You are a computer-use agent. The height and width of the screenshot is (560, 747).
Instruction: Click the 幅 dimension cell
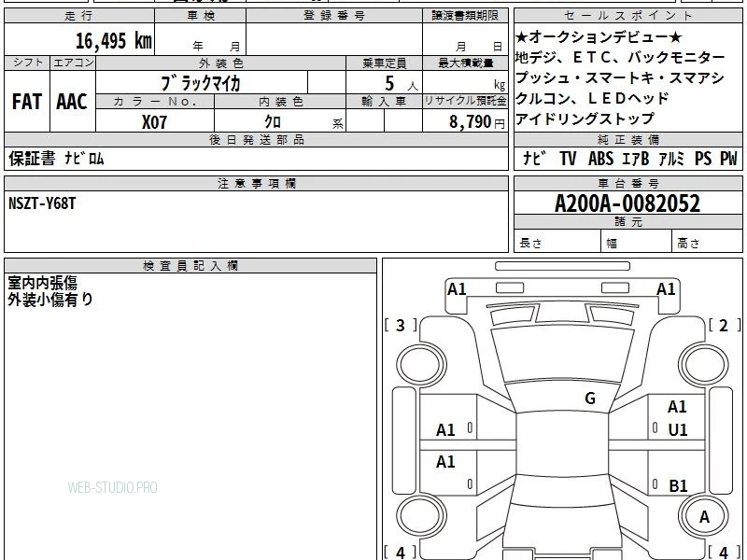pyautogui.click(x=637, y=243)
